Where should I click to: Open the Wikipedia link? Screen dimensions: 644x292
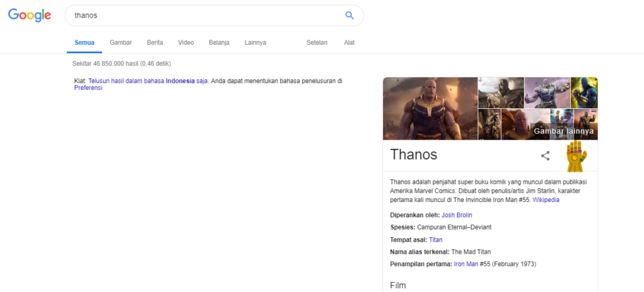tap(546, 200)
